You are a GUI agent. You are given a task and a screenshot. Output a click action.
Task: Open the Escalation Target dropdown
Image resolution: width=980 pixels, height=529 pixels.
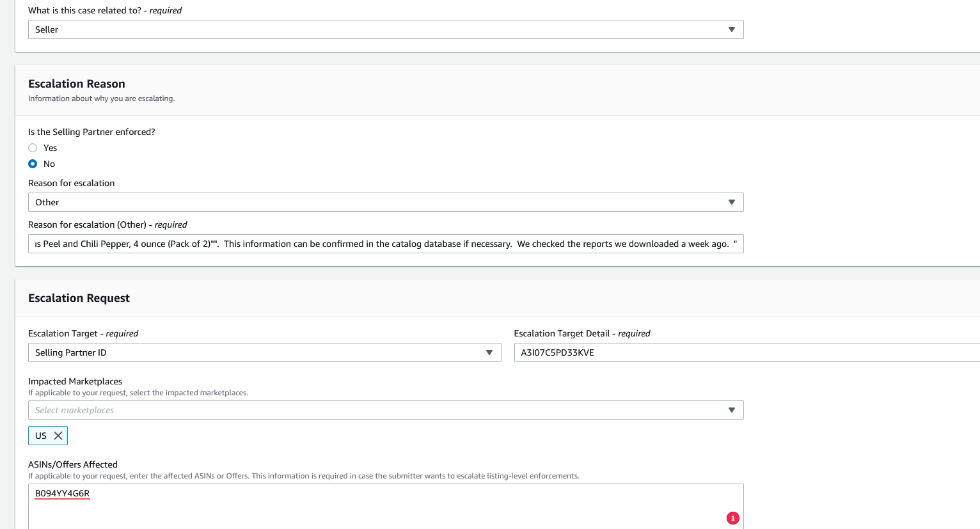(265, 352)
